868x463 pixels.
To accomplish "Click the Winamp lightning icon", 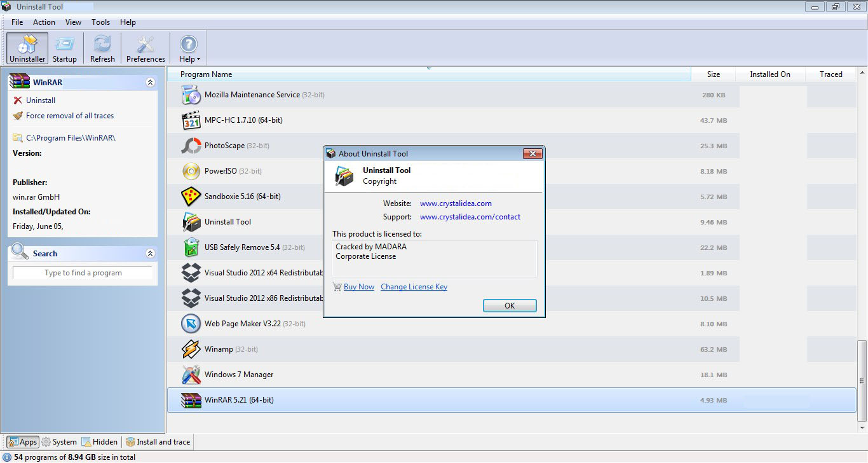I will (191, 349).
